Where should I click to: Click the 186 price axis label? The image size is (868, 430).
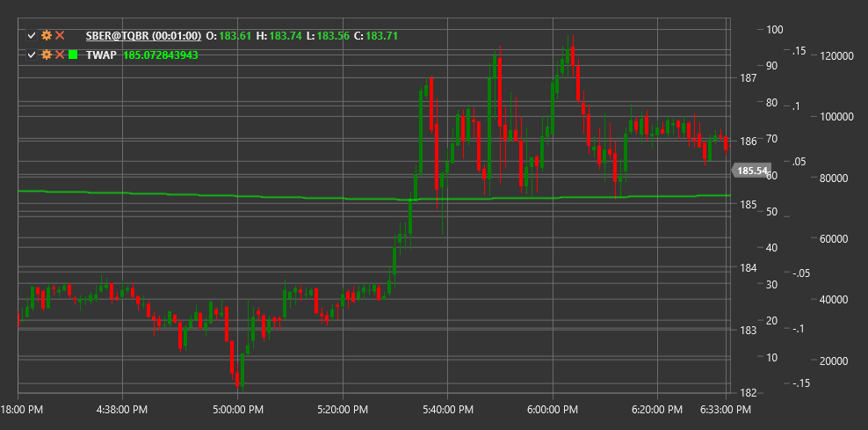click(748, 142)
